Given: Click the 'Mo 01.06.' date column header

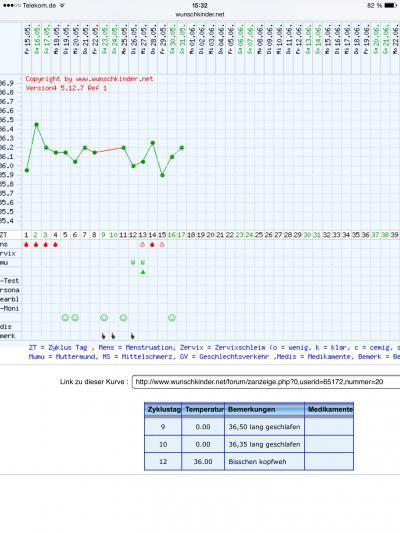Looking at the screenshot, I should click(x=192, y=40).
